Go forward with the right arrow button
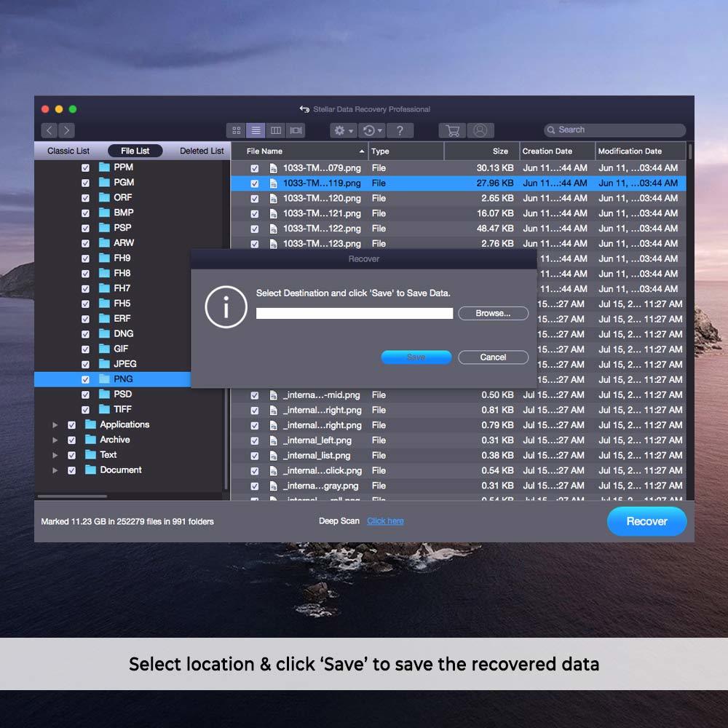This screenshot has width=728, height=728. [x=66, y=130]
